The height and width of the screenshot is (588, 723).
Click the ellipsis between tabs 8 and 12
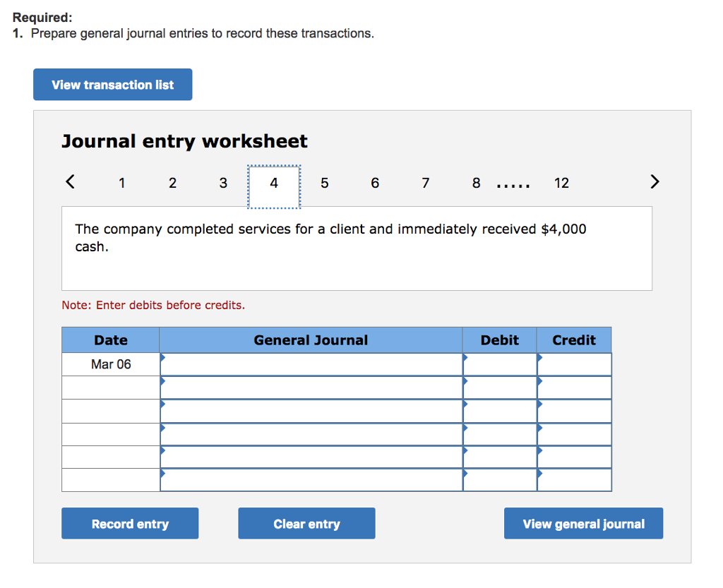click(x=513, y=186)
